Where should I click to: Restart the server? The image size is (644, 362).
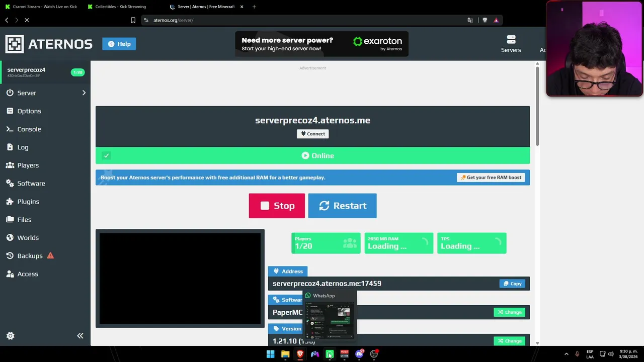coord(342,206)
